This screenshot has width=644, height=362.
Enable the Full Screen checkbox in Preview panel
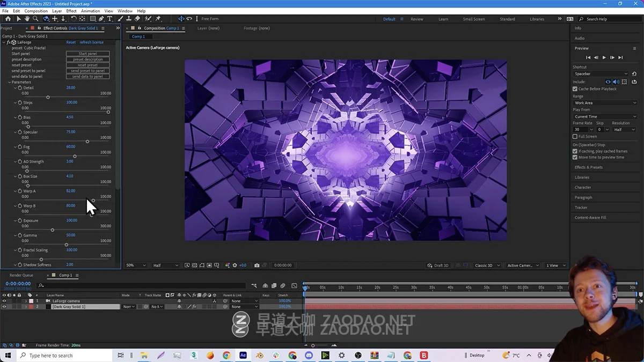(575, 136)
